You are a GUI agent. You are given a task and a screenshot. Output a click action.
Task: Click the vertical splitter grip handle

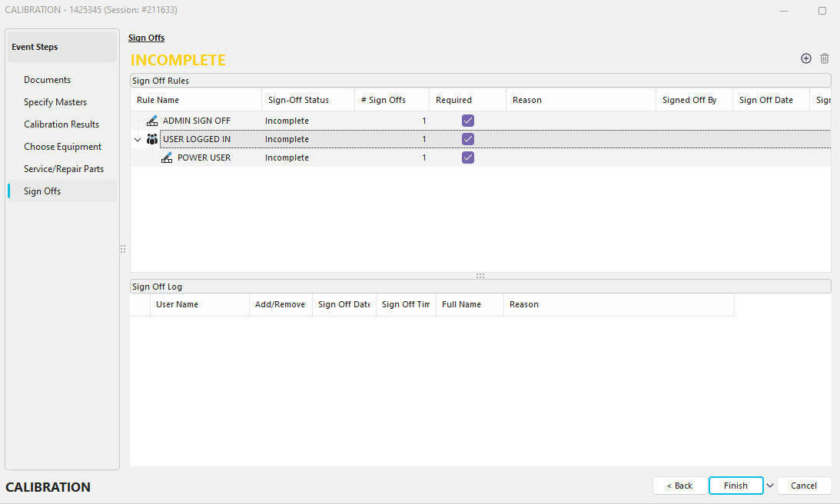123,249
